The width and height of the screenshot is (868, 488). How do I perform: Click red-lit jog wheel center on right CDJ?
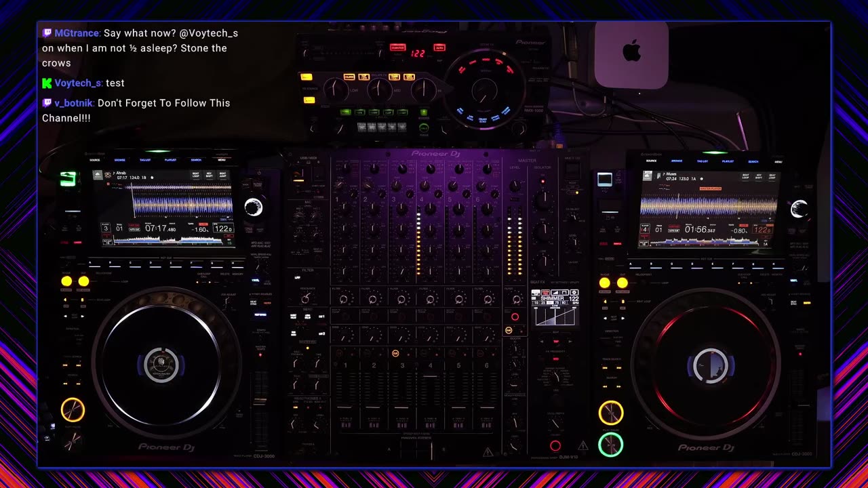709,366
